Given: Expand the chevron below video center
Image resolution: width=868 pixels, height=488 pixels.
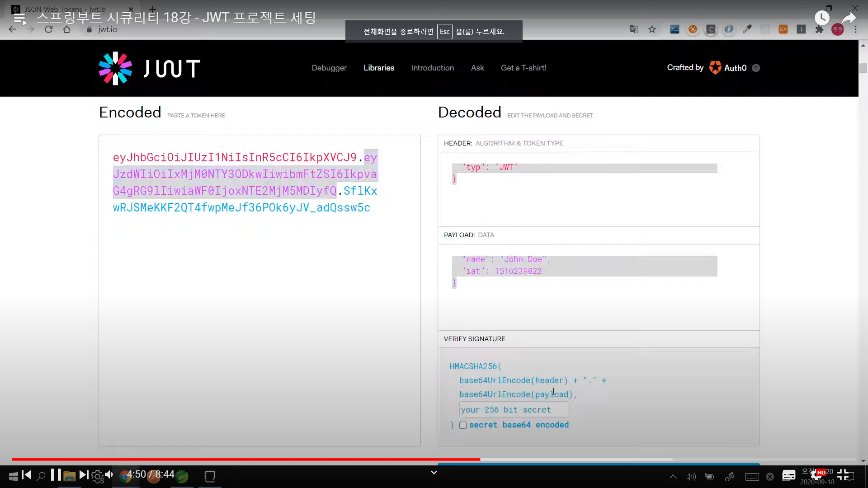Looking at the screenshot, I should point(434,473).
